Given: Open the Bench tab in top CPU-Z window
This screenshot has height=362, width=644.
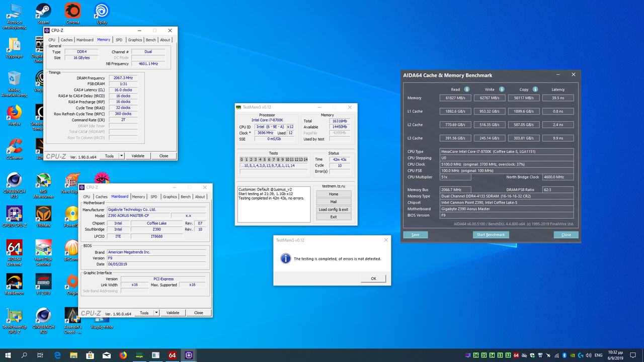Looking at the screenshot, I should pos(151,40).
